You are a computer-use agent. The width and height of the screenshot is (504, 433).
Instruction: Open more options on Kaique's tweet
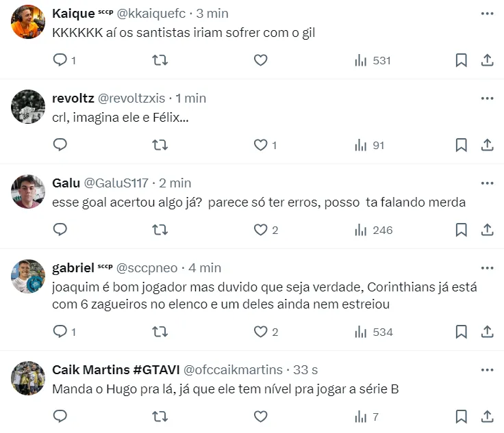487,14
